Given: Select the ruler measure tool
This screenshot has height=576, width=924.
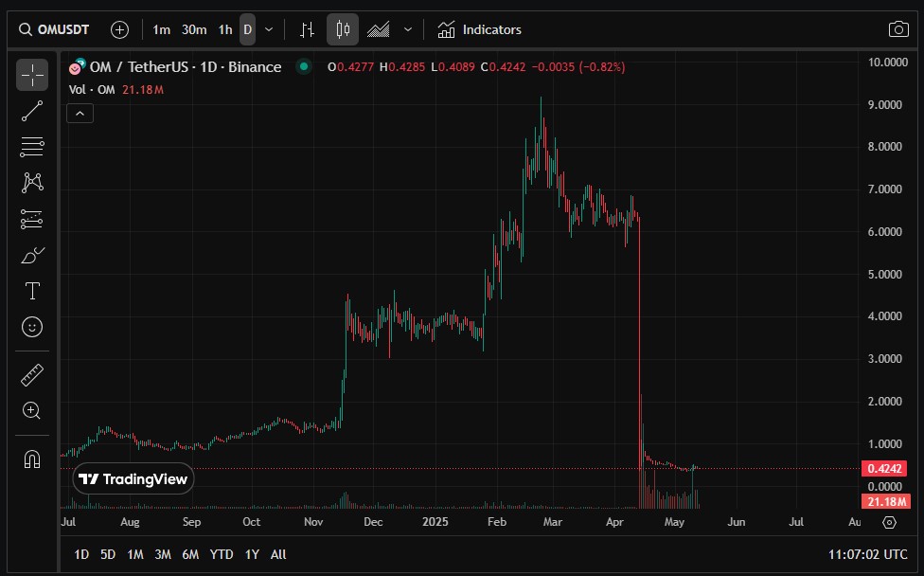Looking at the screenshot, I should [32, 375].
